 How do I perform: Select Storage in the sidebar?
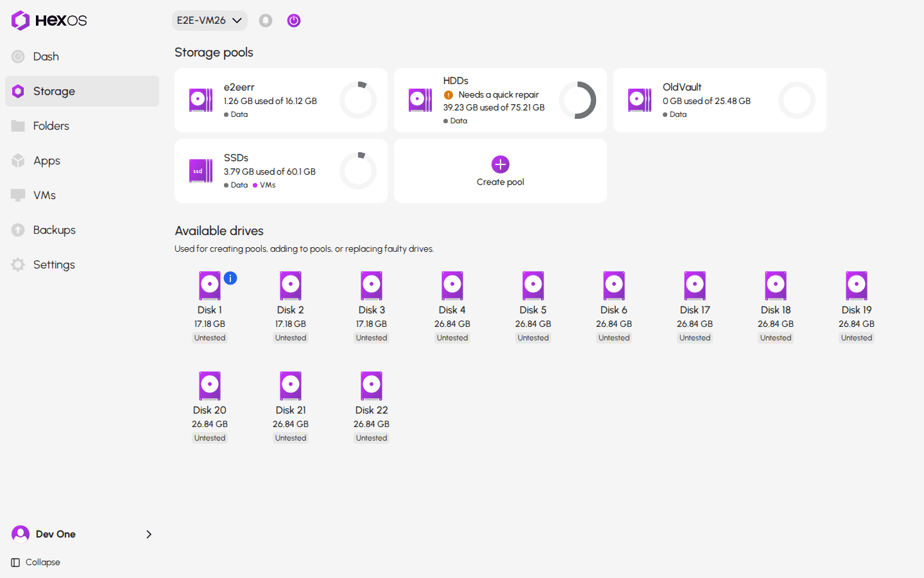(82, 91)
